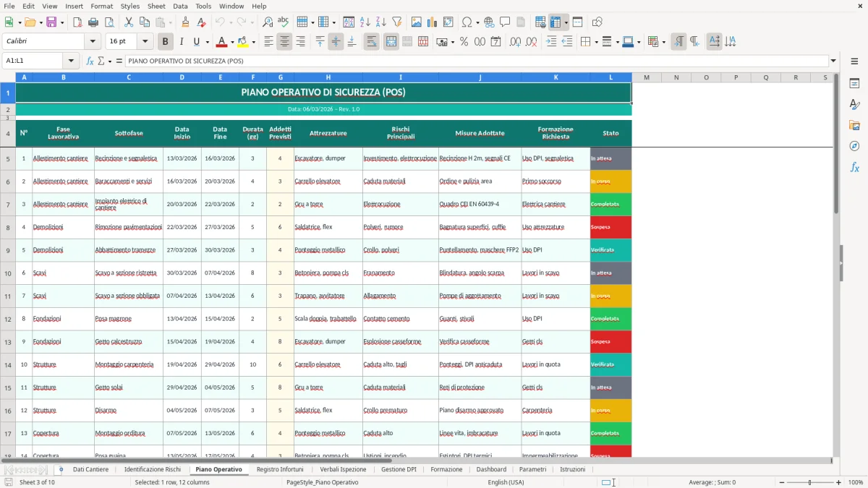868x488 pixels.
Task: Toggle print preview
Action: click(109, 22)
